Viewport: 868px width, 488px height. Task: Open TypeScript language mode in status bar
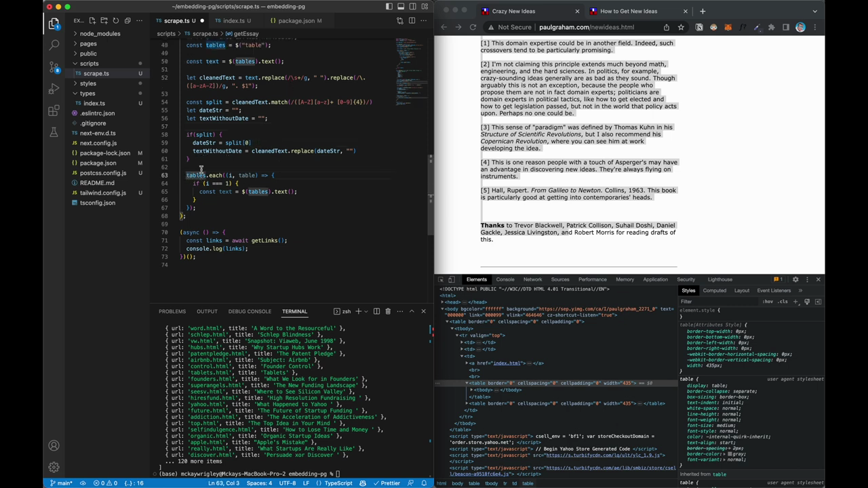tap(338, 483)
